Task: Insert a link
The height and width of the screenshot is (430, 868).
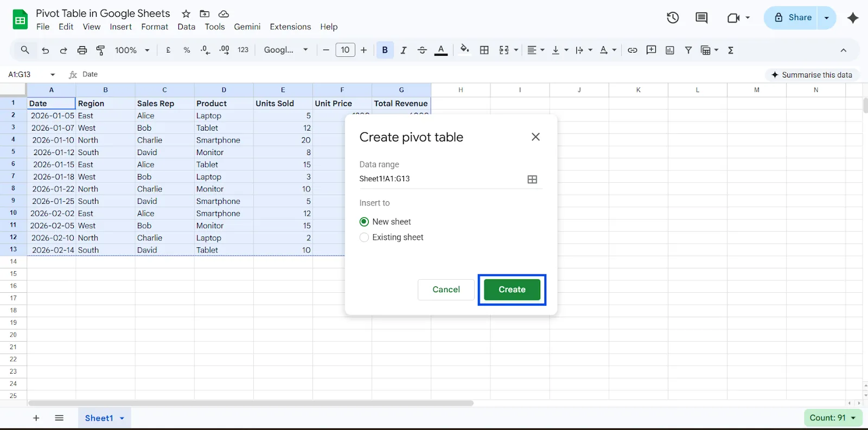Action: click(x=633, y=50)
